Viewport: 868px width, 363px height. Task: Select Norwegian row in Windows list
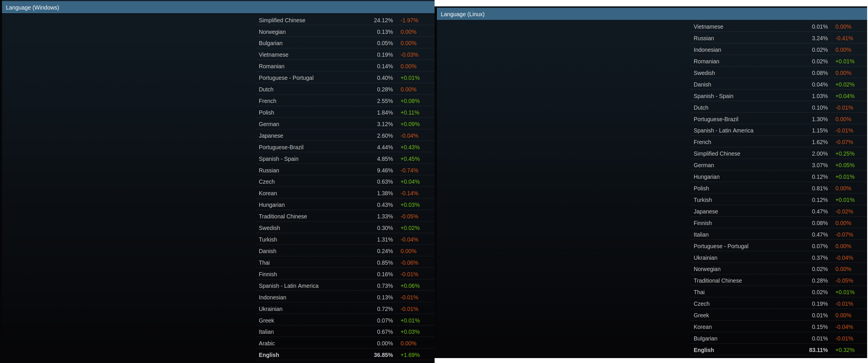[x=272, y=32]
